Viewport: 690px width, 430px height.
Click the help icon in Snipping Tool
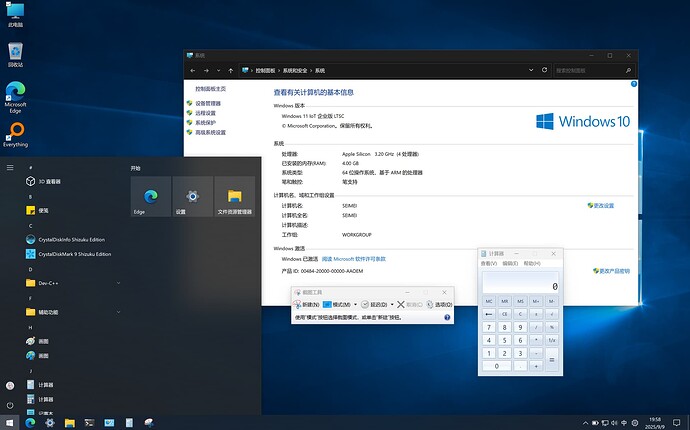pos(447,317)
